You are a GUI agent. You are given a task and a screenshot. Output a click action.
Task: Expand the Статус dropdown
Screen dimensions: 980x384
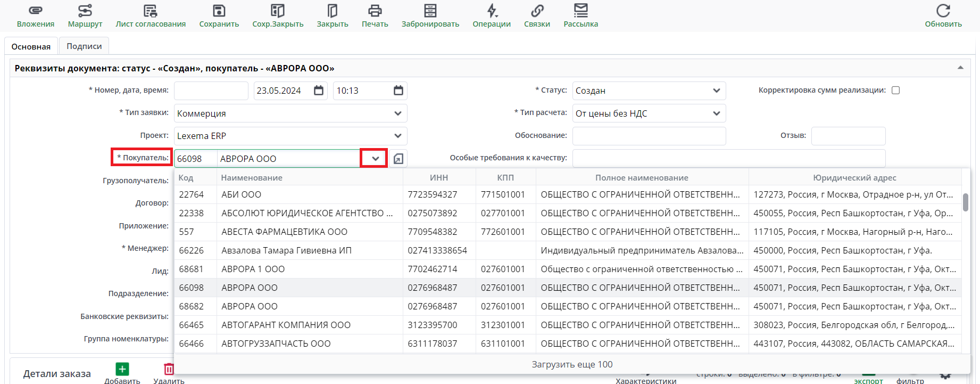[x=716, y=91]
